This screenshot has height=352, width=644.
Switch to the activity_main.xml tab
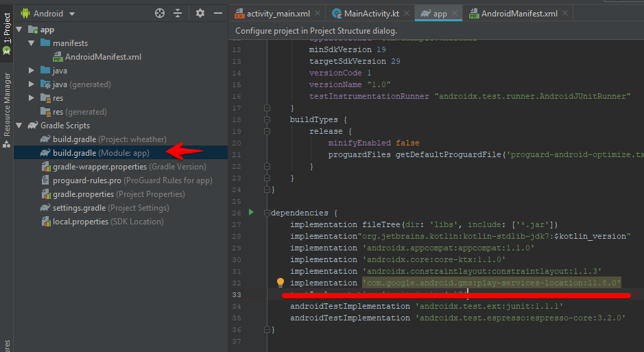point(274,13)
